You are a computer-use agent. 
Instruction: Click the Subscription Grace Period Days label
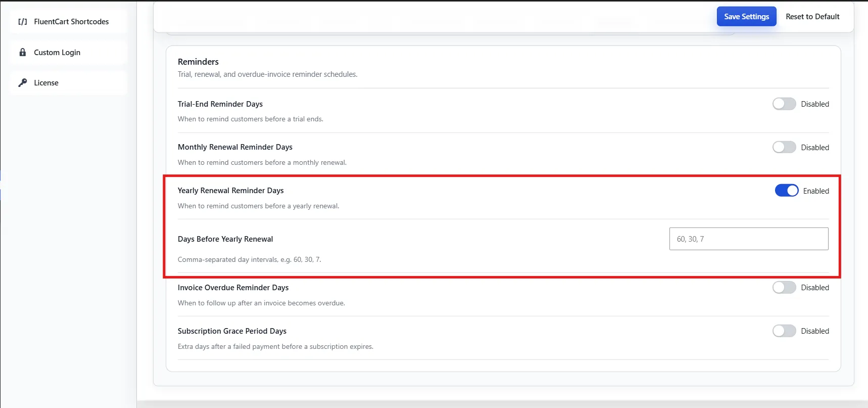(x=232, y=331)
